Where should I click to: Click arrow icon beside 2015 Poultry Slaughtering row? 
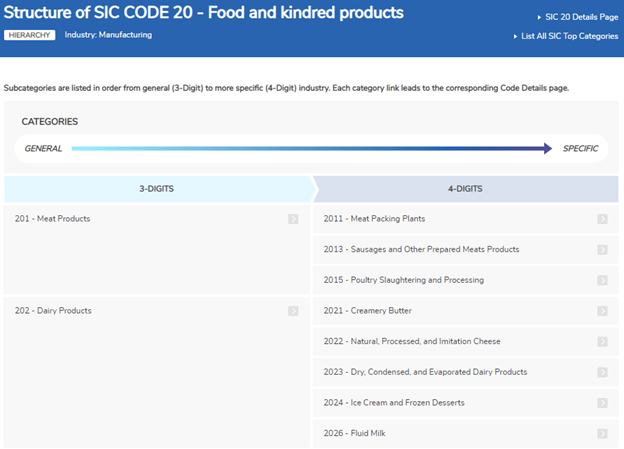(603, 280)
